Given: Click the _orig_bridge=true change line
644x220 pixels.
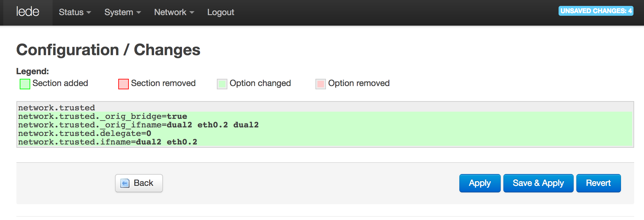Looking at the screenshot, I should pos(325,116).
